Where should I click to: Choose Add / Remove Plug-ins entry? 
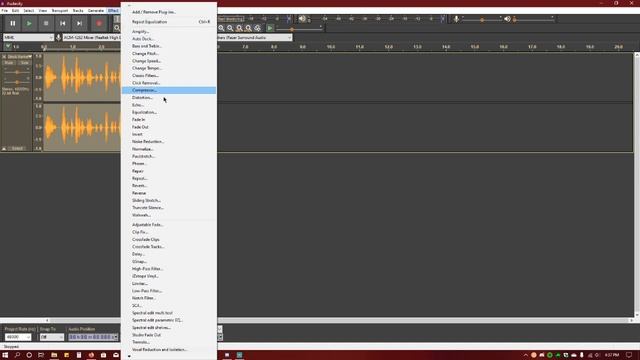tap(169, 12)
